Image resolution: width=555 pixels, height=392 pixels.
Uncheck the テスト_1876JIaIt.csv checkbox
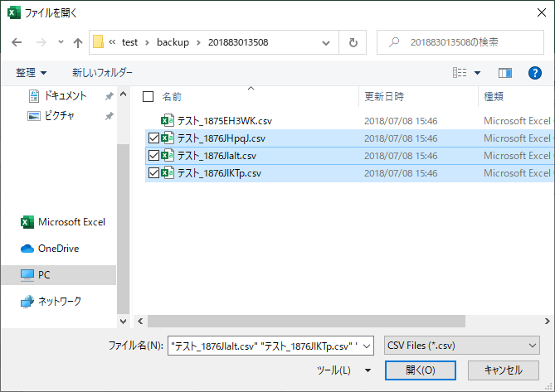[x=153, y=155]
